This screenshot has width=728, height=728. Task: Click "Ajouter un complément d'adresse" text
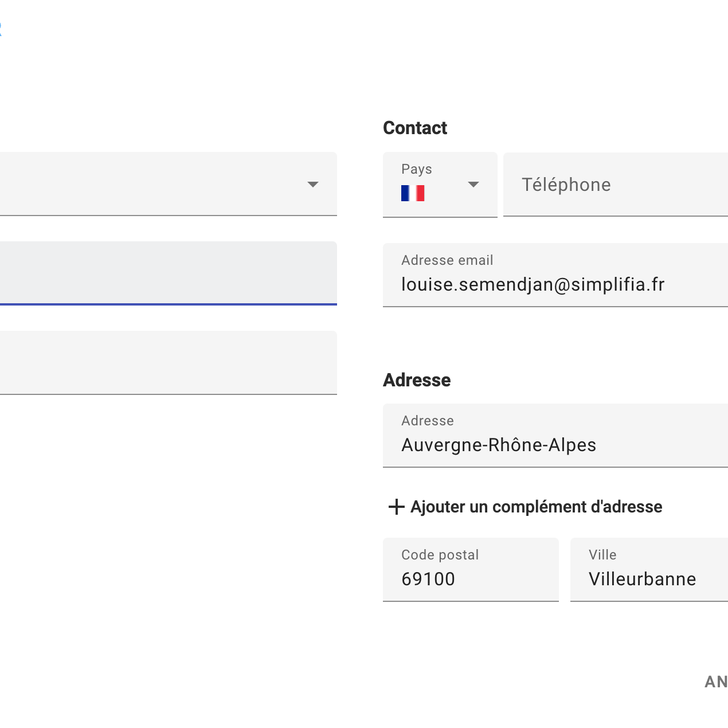tap(536, 507)
